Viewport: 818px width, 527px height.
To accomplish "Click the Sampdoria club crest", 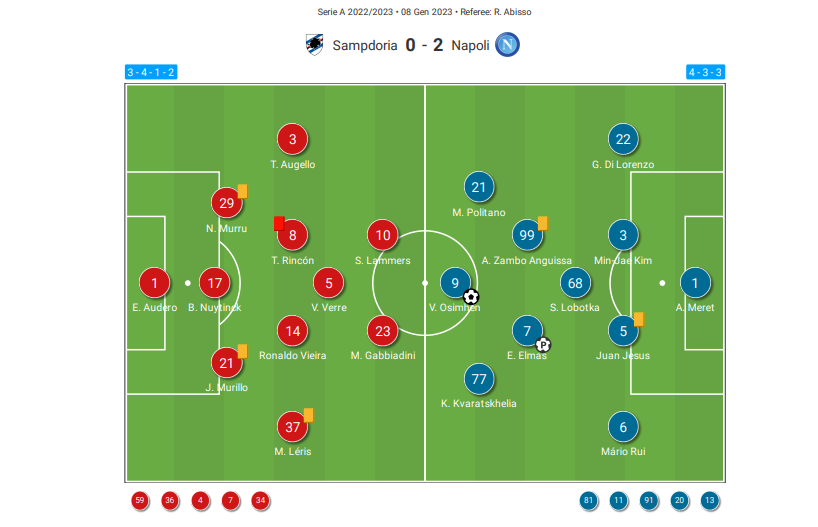I will pos(314,45).
